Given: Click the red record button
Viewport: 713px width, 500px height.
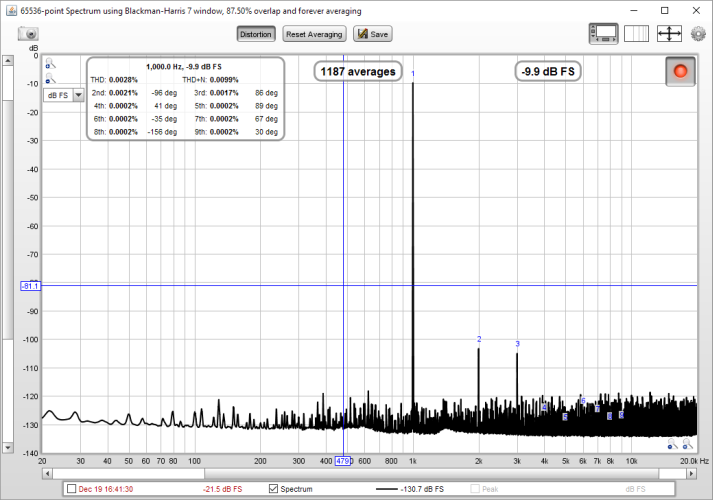Looking at the screenshot, I should (x=682, y=72).
